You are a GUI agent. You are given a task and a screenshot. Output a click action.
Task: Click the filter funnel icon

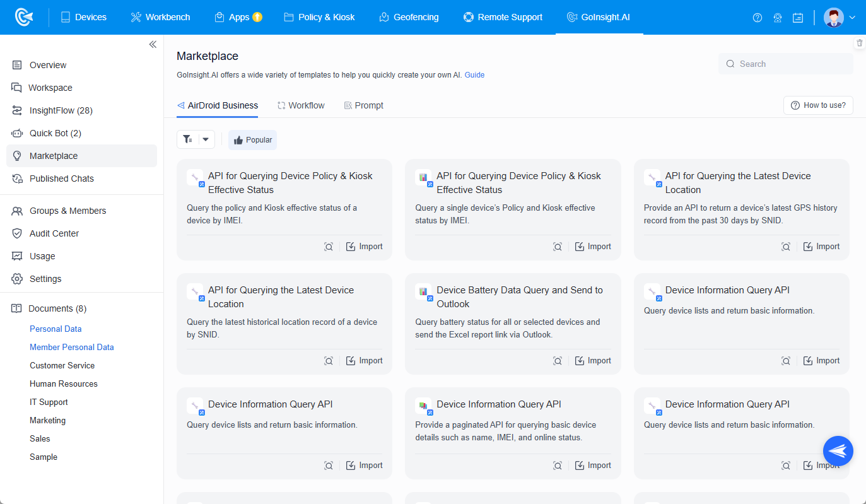coord(188,139)
